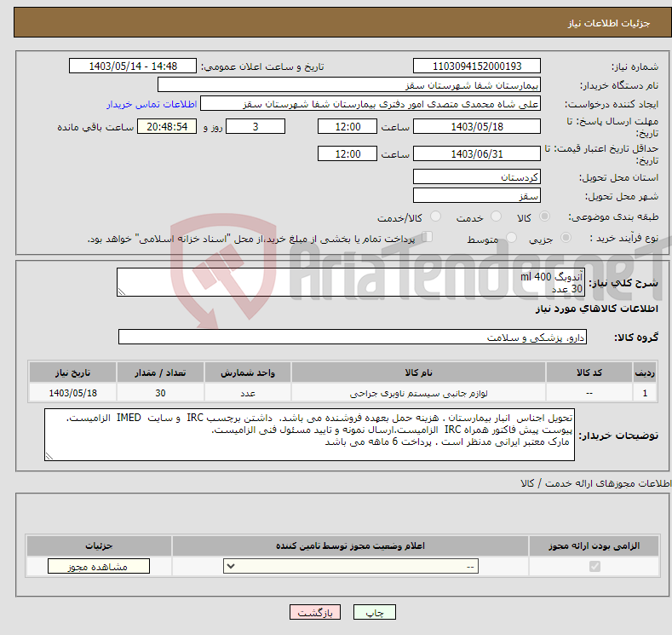Click the اطلاعات مجوزهای ارائه خدمت / کالا heading
This screenshot has height=635, width=672.
point(595,483)
